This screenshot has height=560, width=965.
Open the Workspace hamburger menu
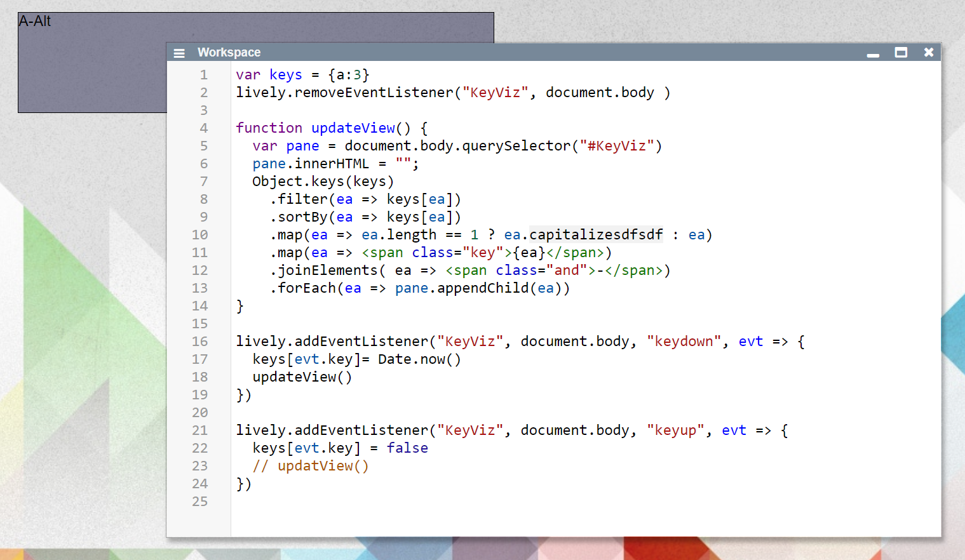coord(179,53)
